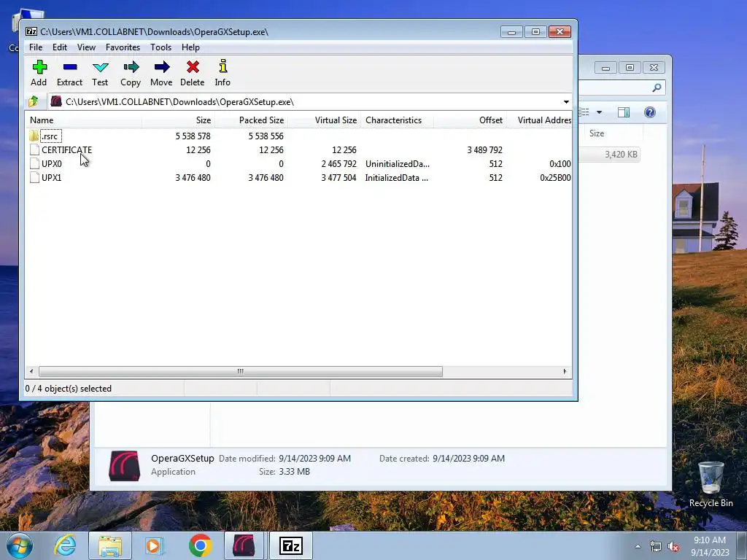This screenshot has height=560, width=747.
Task: Click the address path input field
Action: pos(310,102)
